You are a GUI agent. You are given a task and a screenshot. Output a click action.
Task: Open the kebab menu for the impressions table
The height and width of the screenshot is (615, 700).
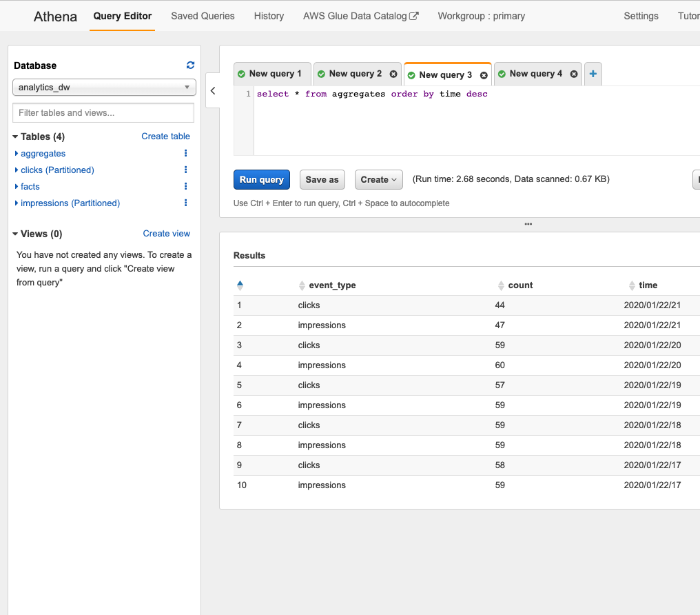coord(185,203)
